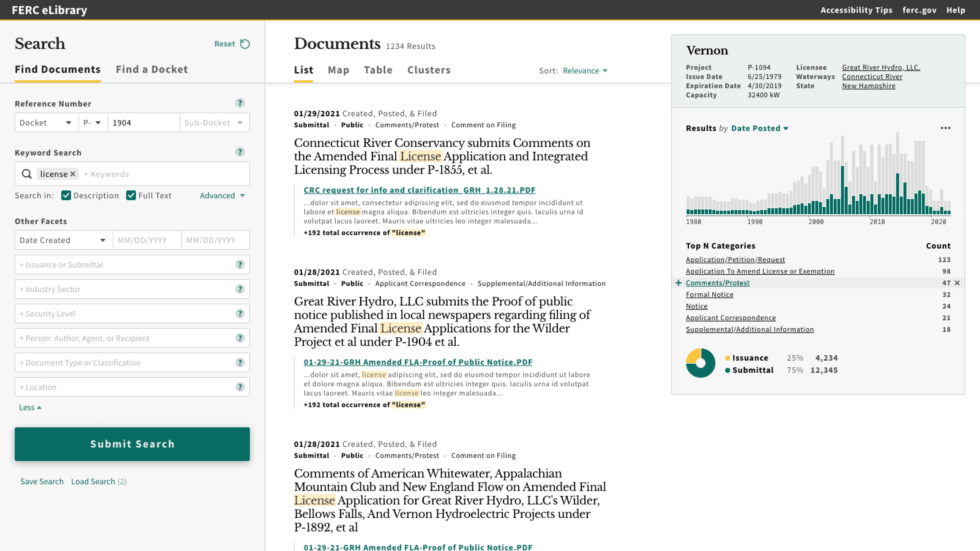Open Great River Hydro, LLC. licensee link

pyautogui.click(x=881, y=67)
